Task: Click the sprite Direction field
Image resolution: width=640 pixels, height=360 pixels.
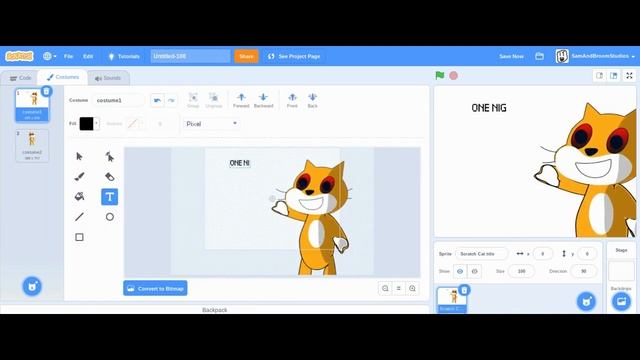Action: [584, 271]
